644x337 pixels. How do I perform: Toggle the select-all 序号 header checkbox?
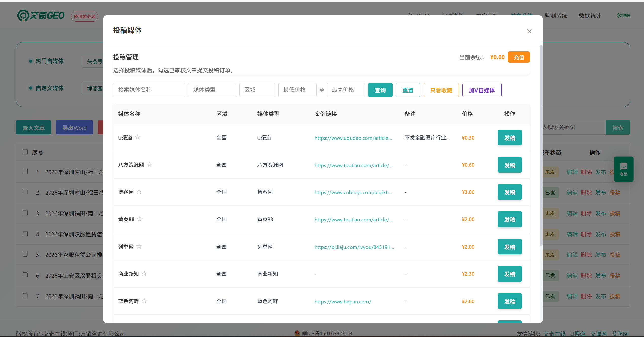coord(25,152)
